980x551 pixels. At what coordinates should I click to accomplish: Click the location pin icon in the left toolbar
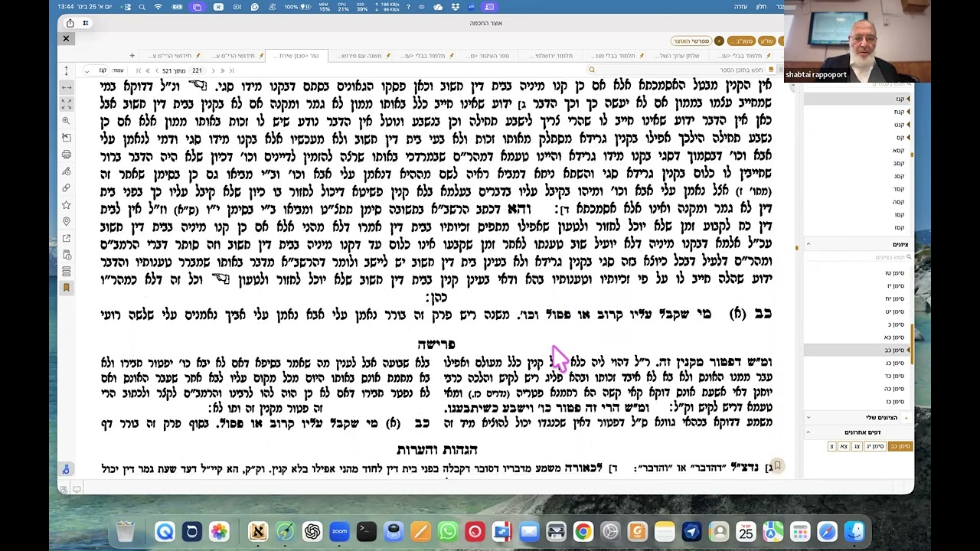coord(67,222)
